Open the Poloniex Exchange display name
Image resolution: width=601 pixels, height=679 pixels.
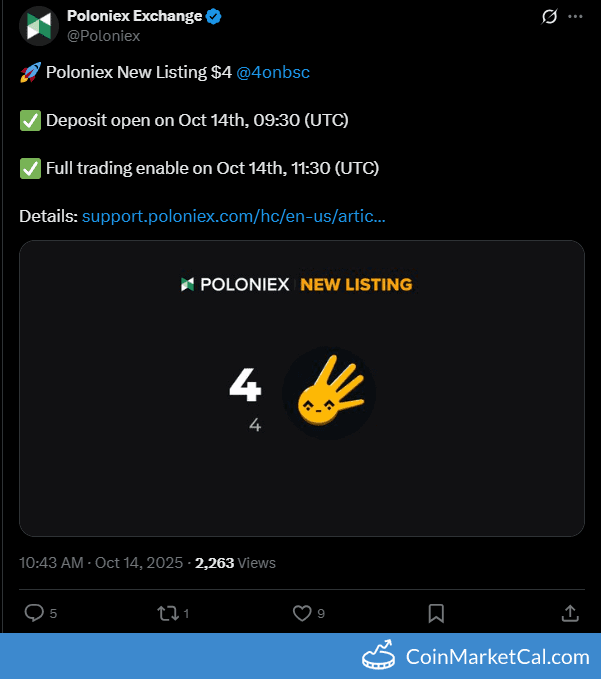134,17
